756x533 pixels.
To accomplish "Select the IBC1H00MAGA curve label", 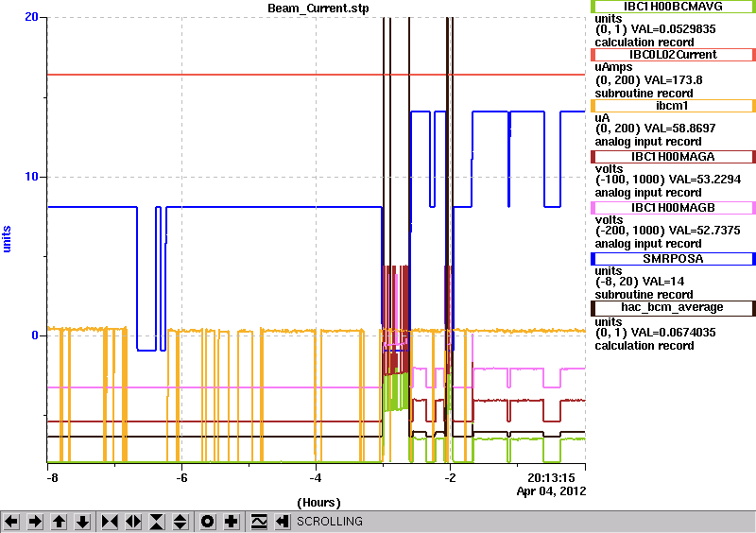I will (x=673, y=157).
